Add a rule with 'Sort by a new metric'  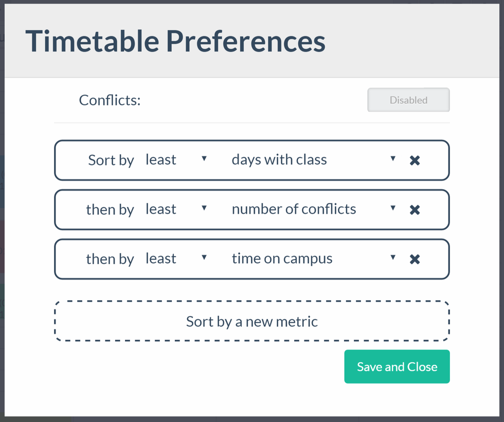tap(252, 321)
